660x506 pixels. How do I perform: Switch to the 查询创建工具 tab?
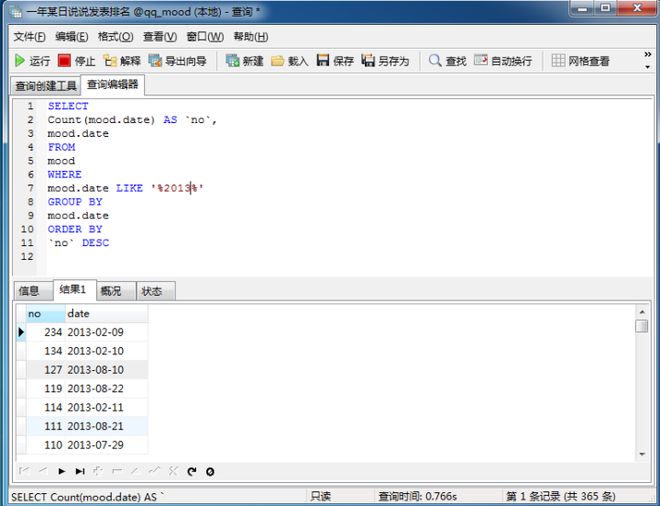tap(45, 86)
